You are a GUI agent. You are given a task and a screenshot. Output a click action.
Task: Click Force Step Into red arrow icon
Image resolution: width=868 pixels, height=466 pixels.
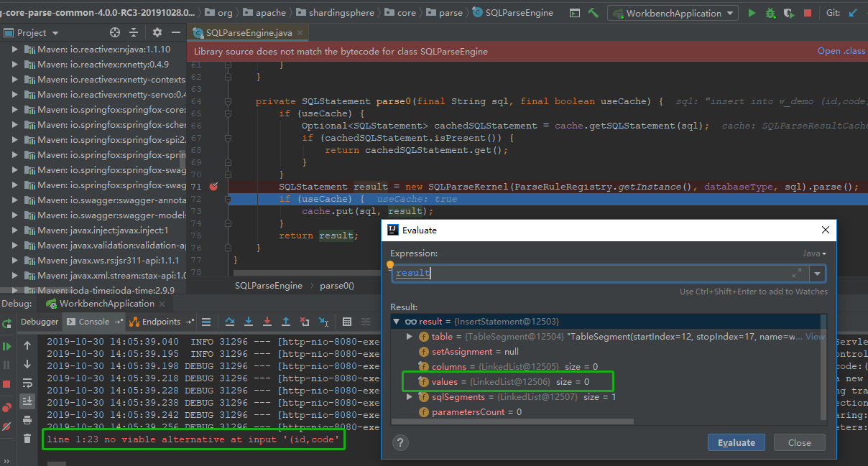[x=267, y=322]
